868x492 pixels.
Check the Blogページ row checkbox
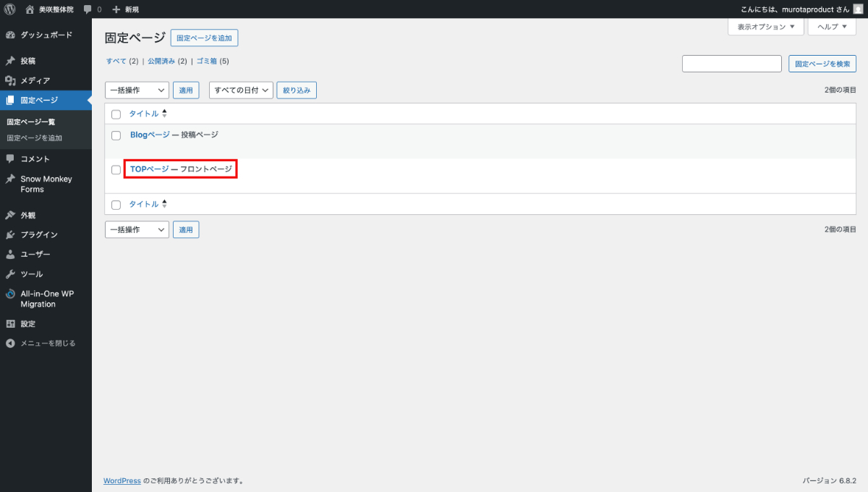(x=116, y=135)
